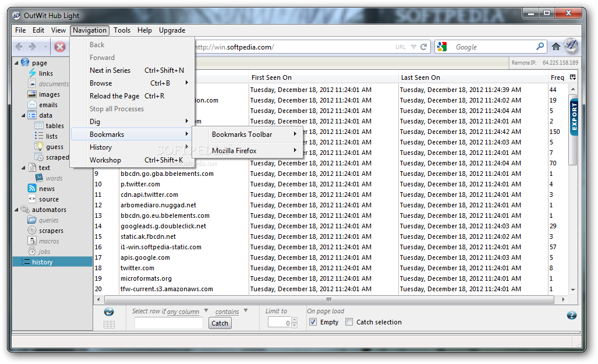Image resolution: width=598 pixels, height=364 pixels.
Task: Sort by Freq column header
Action: point(557,77)
